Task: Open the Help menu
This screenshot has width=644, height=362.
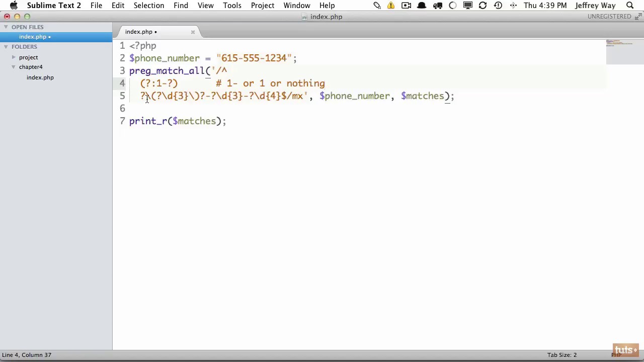Action: 327,6
